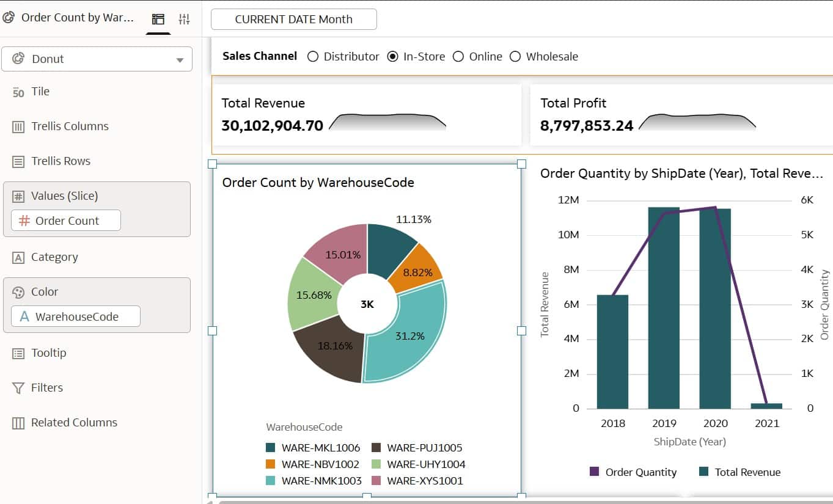Image resolution: width=833 pixels, height=504 pixels.
Task: Click the Category field icon
Action: (x=18, y=257)
